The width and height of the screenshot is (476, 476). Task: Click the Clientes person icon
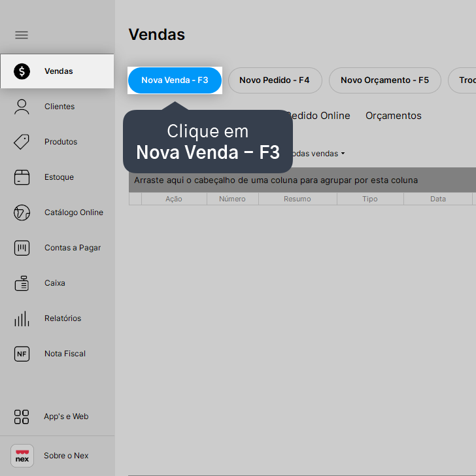click(x=22, y=107)
